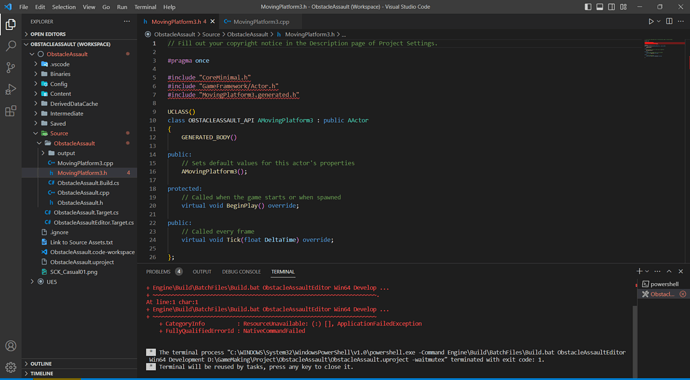Screen dimensions: 690x380
Task: Collapse the Source folder
Action: [x=79, y=133]
